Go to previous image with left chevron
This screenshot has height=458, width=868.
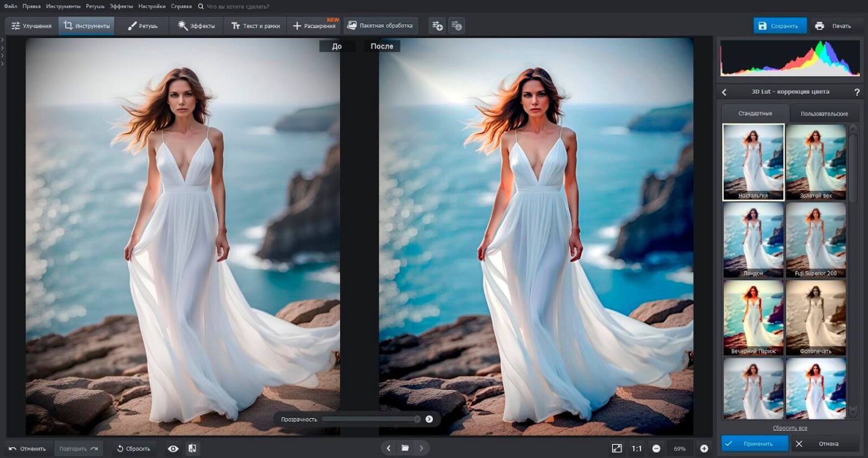click(389, 448)
